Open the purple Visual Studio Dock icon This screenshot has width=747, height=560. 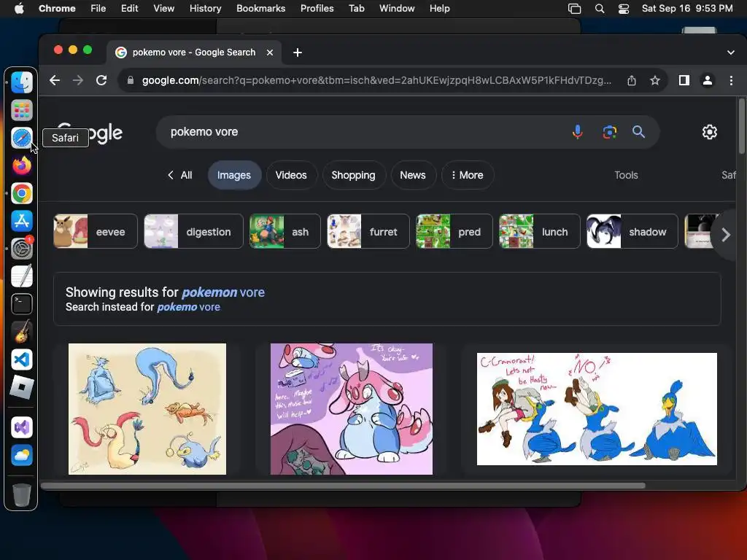coord(21,427)
